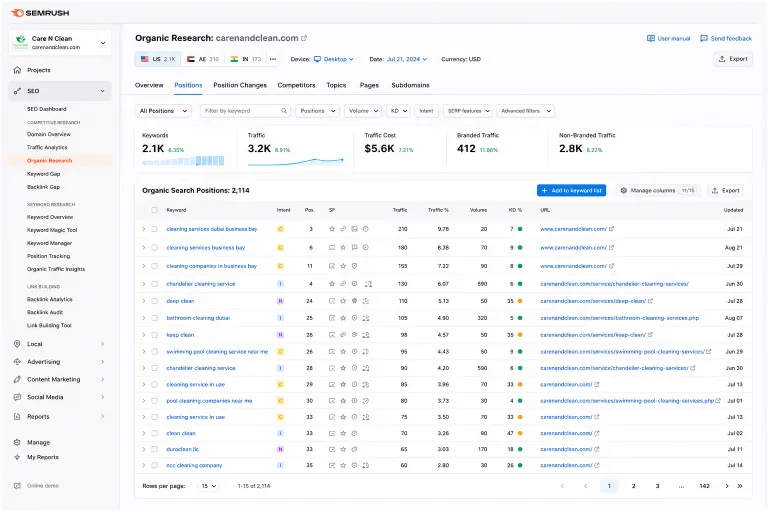This screenshot has height=512, width=768.
Task: Check the 'cleaning companies in business bay' row
Action: tap(154, 266)
